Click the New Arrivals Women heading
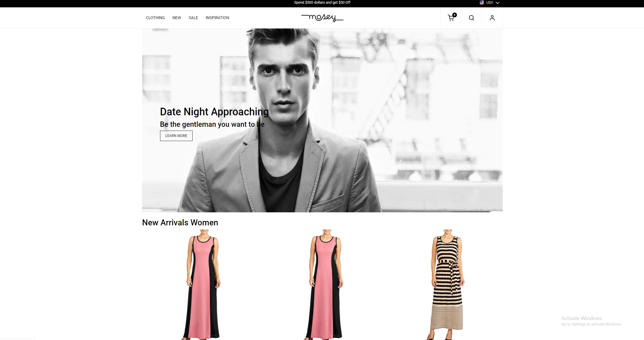 pos(180,223)
